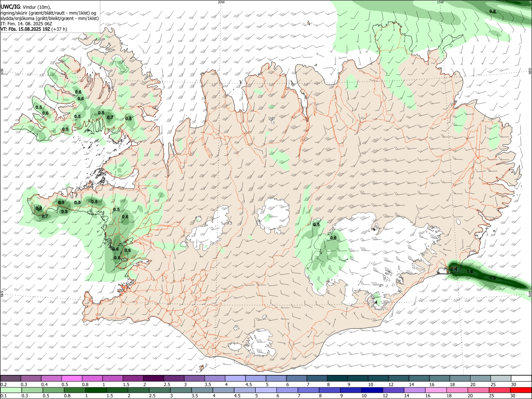Click the header line 'UWC/IG: Vindur (10m),'
The height and width of the screenshot is (399, 532).
click(x=25, y=7)
